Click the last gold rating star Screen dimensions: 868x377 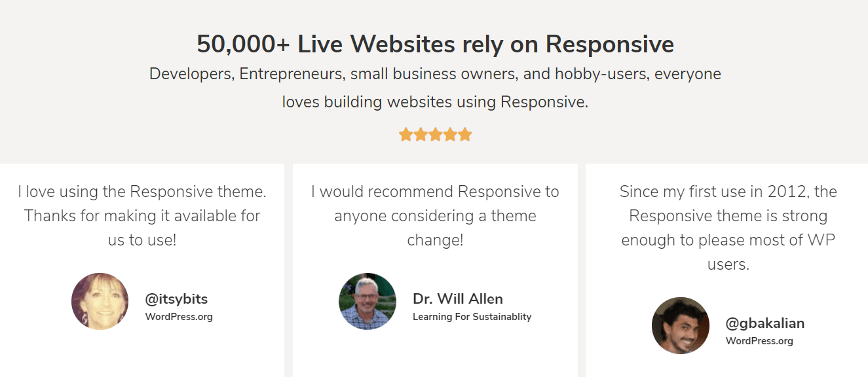pyautogui.click(x=465, y=135)
